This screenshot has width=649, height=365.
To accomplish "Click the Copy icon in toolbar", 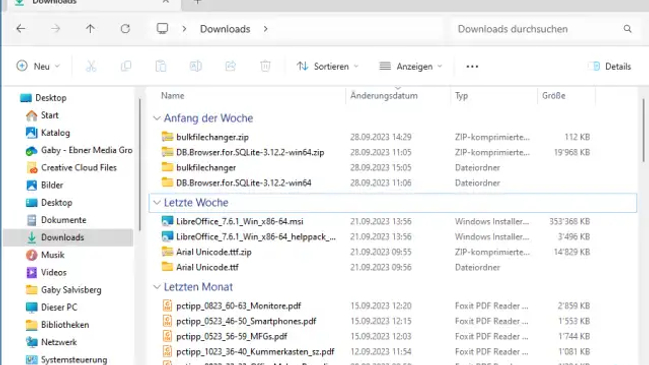I will 126,66.
